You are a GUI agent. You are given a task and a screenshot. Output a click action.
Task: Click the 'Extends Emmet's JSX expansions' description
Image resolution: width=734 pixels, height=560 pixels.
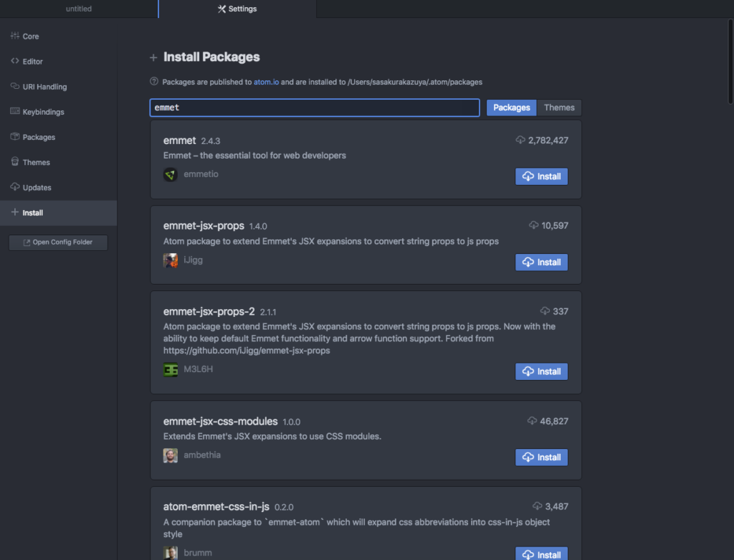point(272,437)
